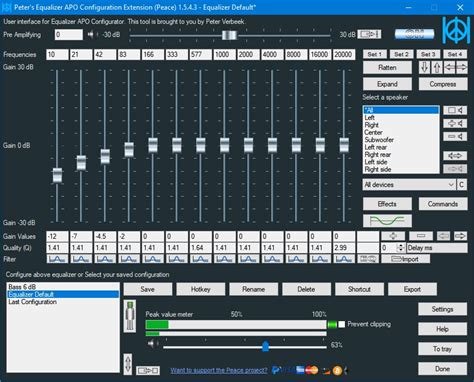Click the plus speaker icon button

(455, 124)
